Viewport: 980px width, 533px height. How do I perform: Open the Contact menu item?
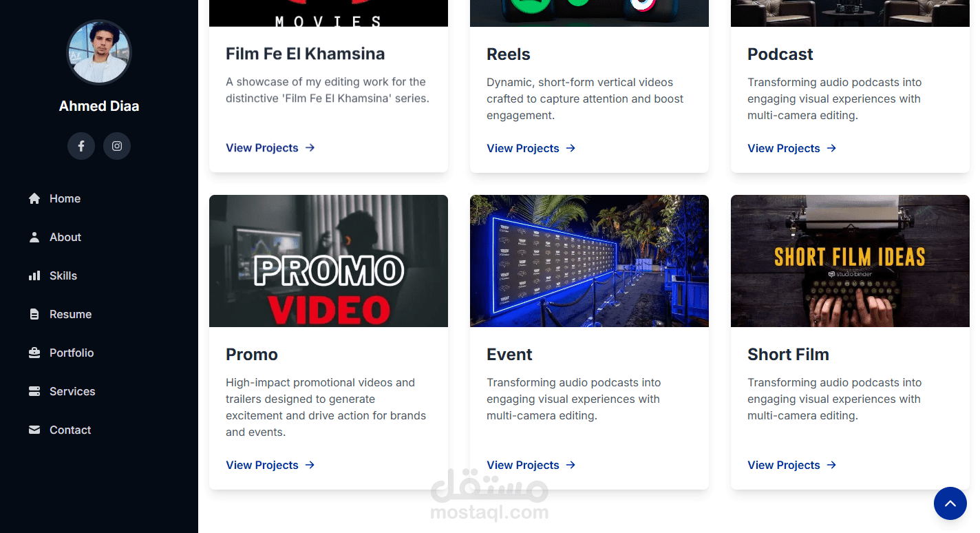[x=70, y=430]
